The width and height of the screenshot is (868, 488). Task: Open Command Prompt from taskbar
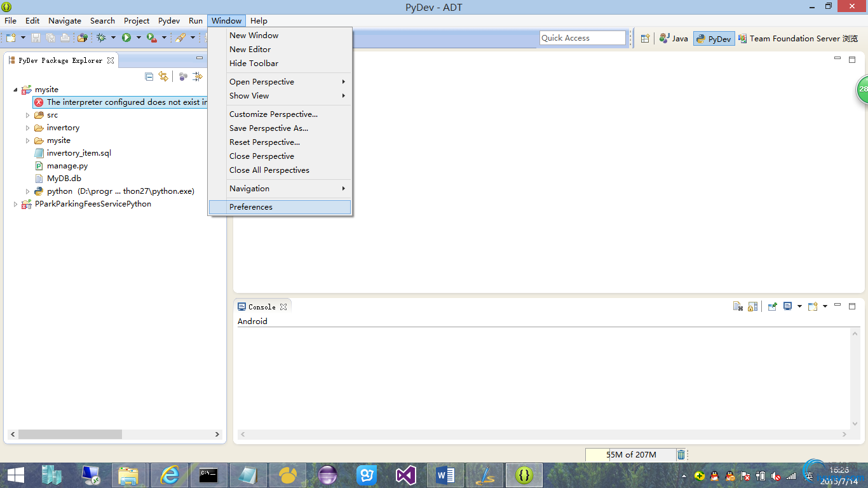click(x=209, y=475)
